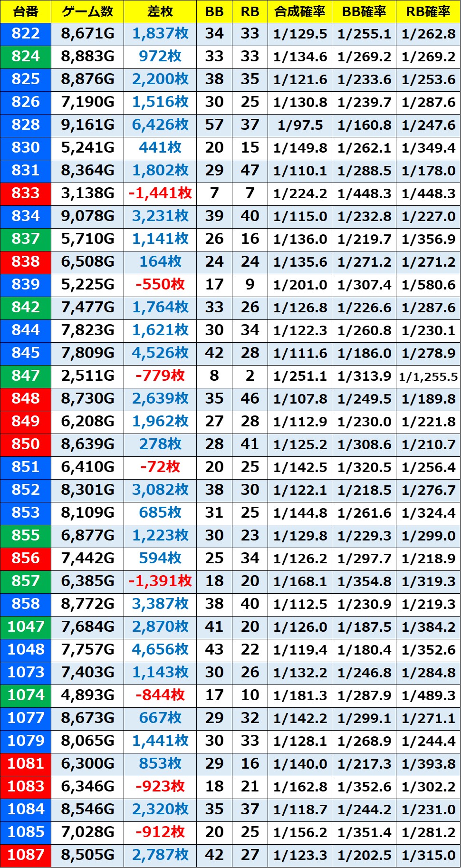Click the 1/356.9 RB probability
The width and height of the screenshot is (461, 868).
pos(428,240)
